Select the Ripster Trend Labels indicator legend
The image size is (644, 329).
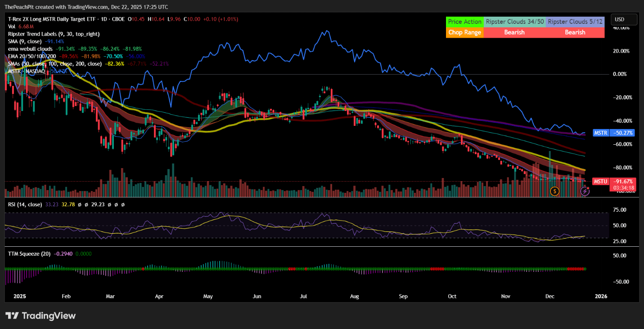point(54,34)
